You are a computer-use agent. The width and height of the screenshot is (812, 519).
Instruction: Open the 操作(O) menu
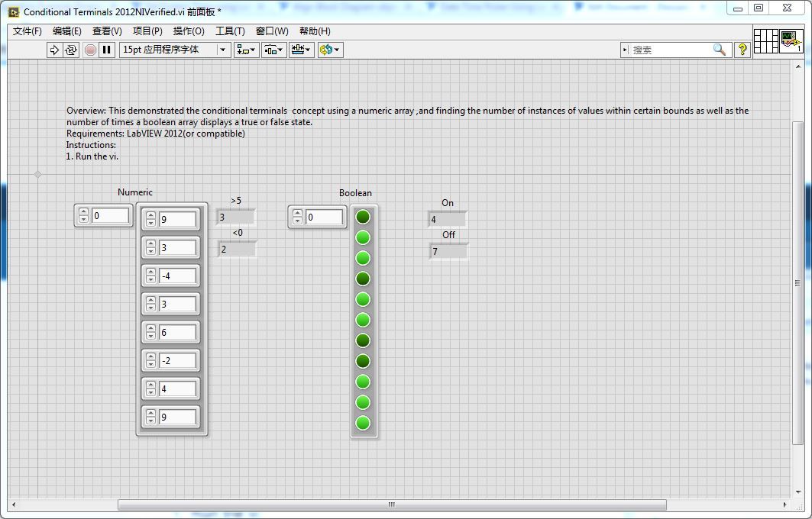[x=189, y=31]
